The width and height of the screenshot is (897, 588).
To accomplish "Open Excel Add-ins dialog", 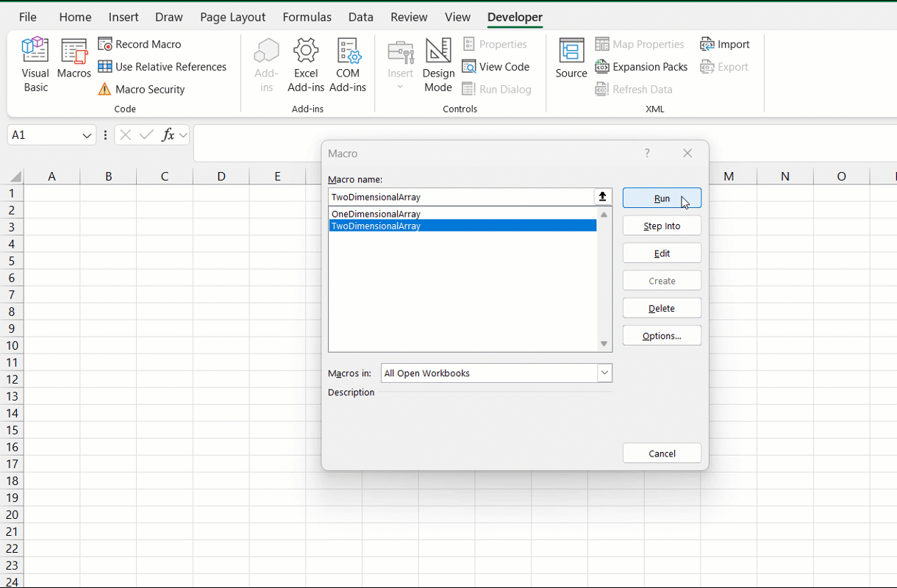I will pyautogui.click(x=306, y=65).
